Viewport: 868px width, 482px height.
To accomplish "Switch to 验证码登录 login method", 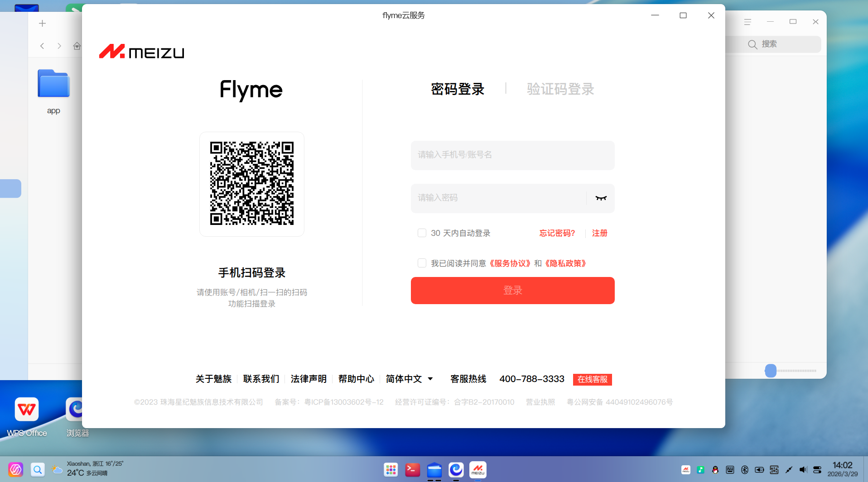I will (x=560, y=89).
